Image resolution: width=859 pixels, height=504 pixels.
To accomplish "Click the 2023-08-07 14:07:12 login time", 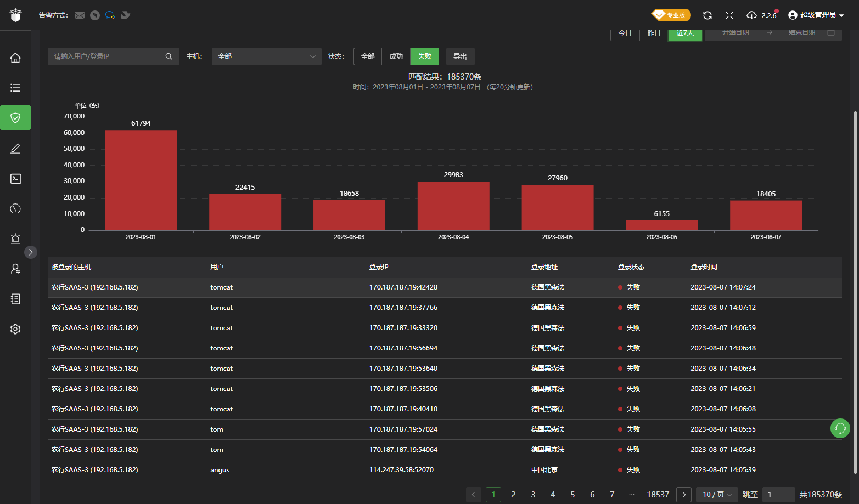I will pos(723,308).
